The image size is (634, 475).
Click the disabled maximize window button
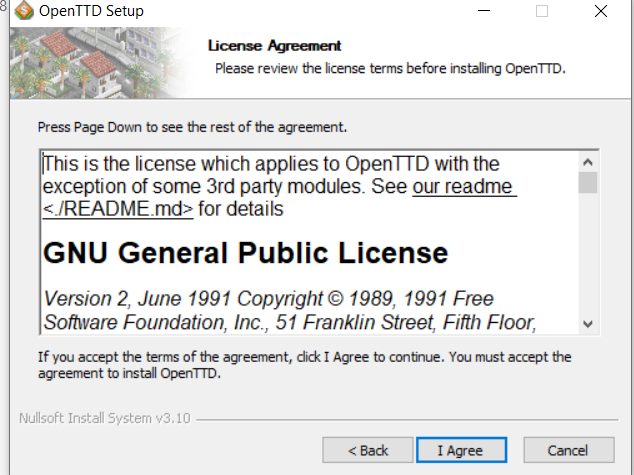click(x=542, y=12)
